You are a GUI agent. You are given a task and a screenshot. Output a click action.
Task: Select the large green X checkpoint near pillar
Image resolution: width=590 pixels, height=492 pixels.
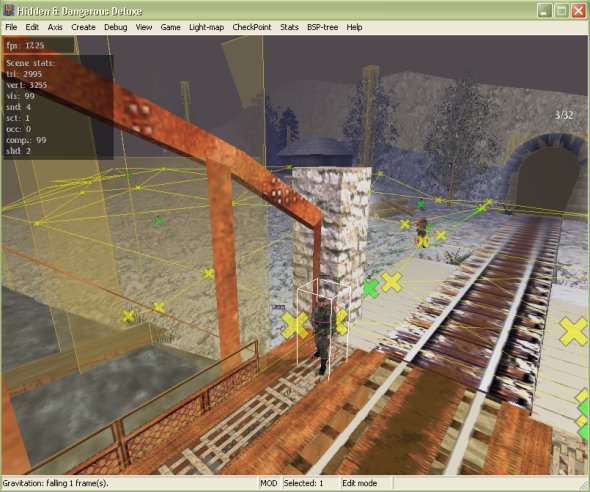[371, 288]
